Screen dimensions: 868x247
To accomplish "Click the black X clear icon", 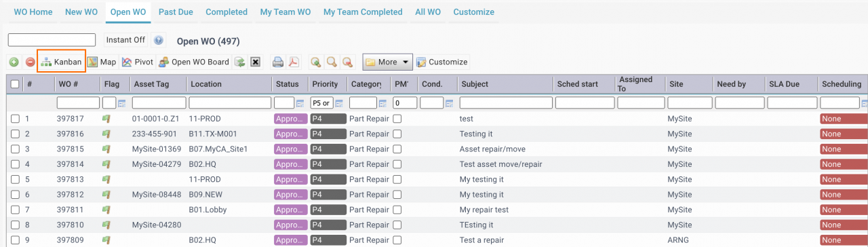I will 256,62.
